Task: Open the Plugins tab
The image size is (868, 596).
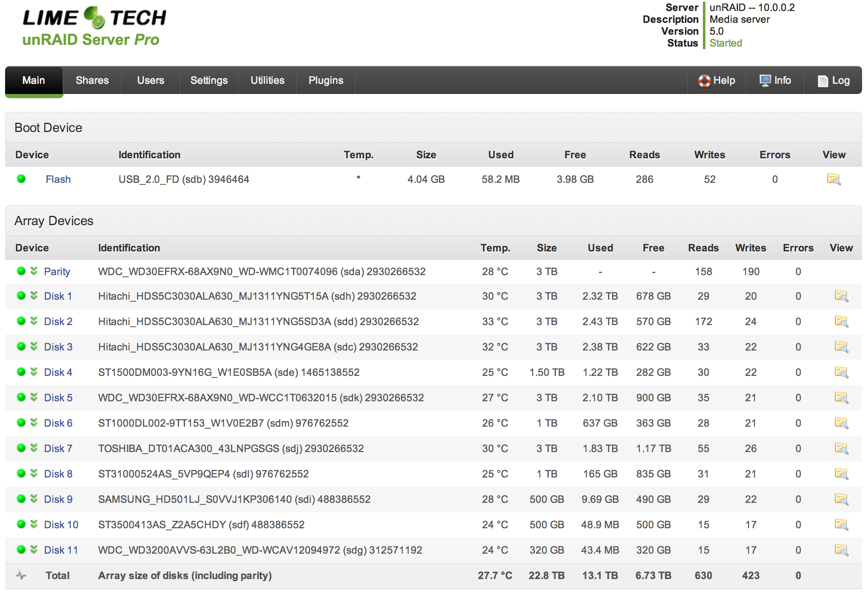Action: pyautogui.click(x=326, y=80)
